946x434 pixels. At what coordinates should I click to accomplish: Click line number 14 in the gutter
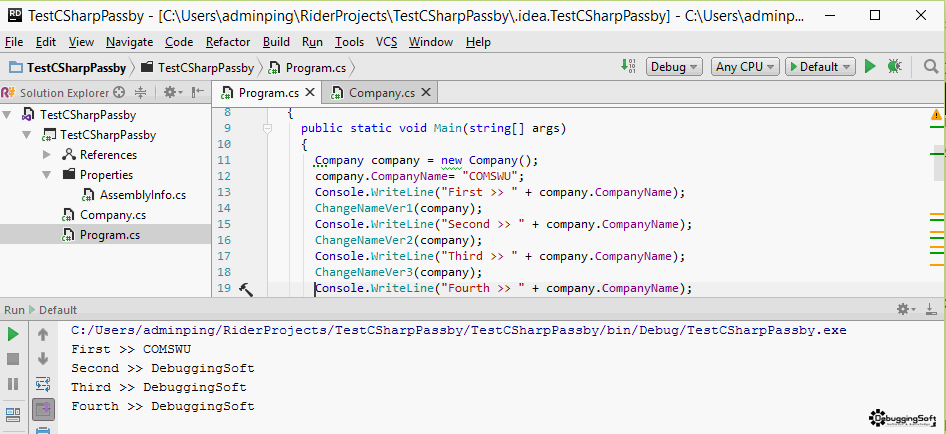(223, 208)
